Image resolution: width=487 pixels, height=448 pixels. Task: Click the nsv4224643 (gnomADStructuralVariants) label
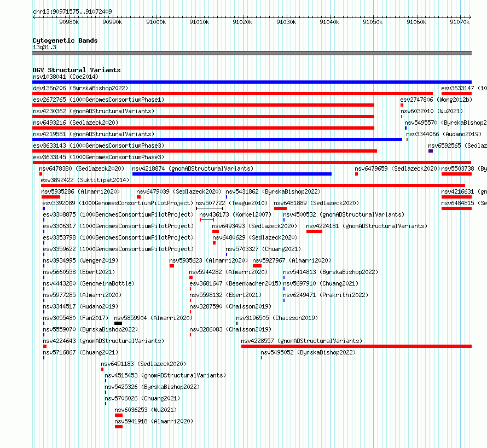[103, 341]
